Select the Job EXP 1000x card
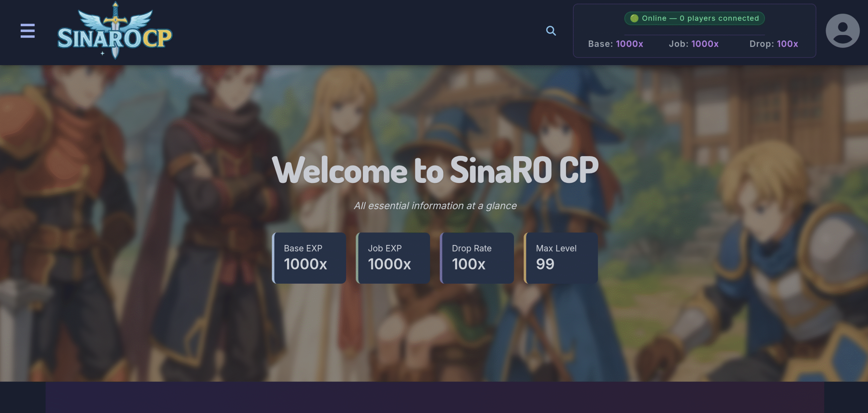868x413 pixels. (x=393, y=258)
